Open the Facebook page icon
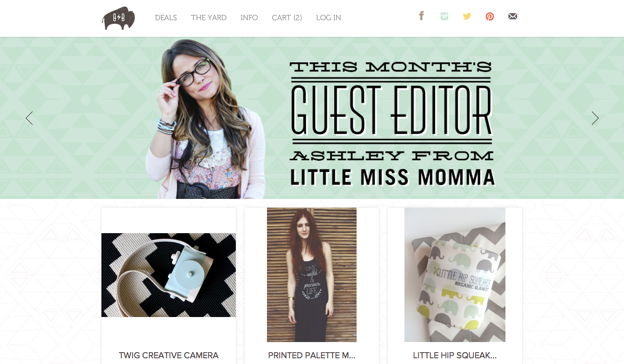Screen dimensions: 624x364 pyautogui.click(x=422, y=16)
